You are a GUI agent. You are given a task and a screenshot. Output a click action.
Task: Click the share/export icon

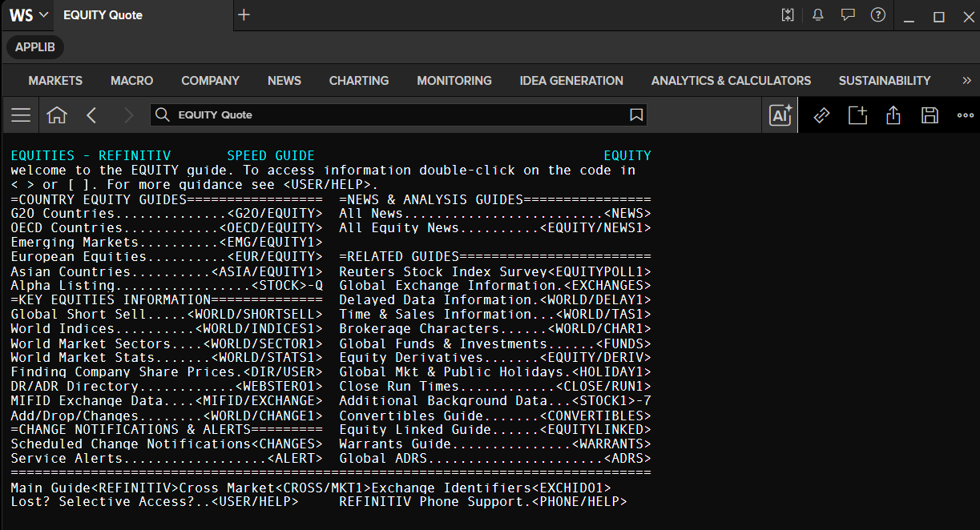point(893,115)
